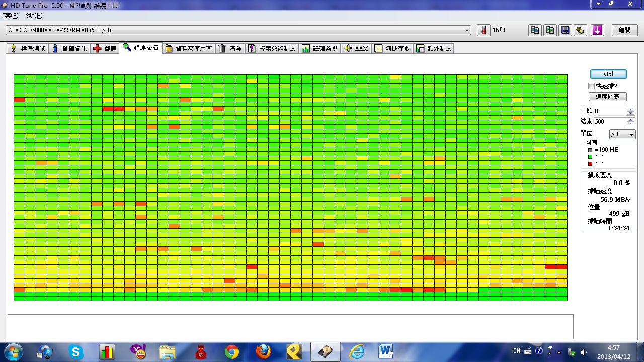
Task: Click the 1:34:34 elapsed time value
Action: 618,228
